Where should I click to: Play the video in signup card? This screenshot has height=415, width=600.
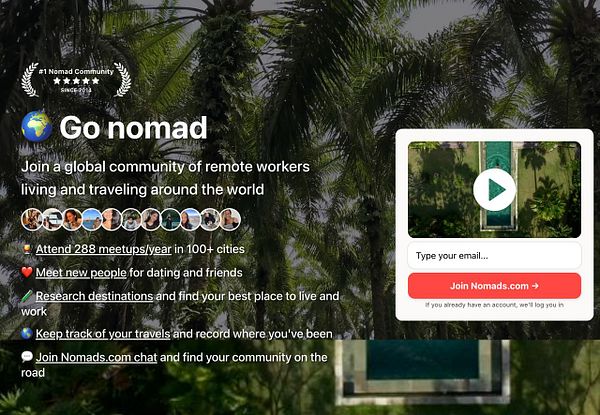(494, 190)
